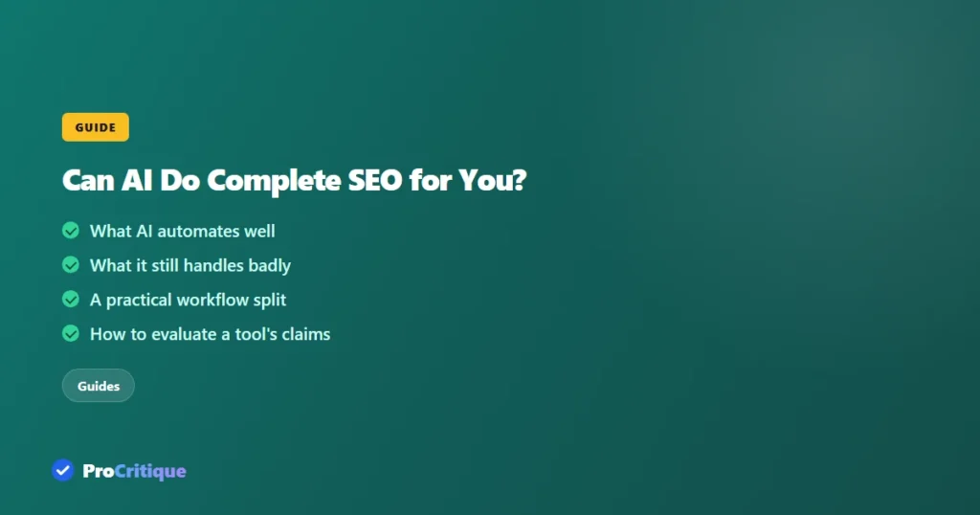Click the green check beside 'What AI automates well'

point(71,231)
